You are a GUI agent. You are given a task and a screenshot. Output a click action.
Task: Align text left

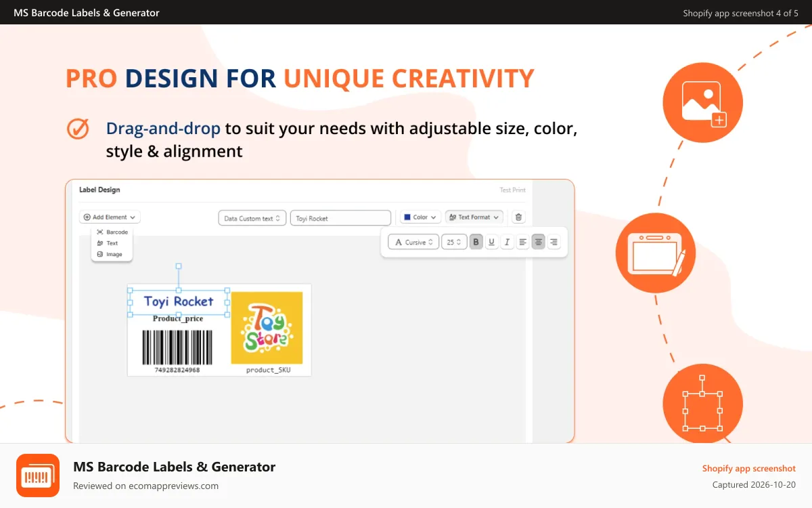click(523, 242)
